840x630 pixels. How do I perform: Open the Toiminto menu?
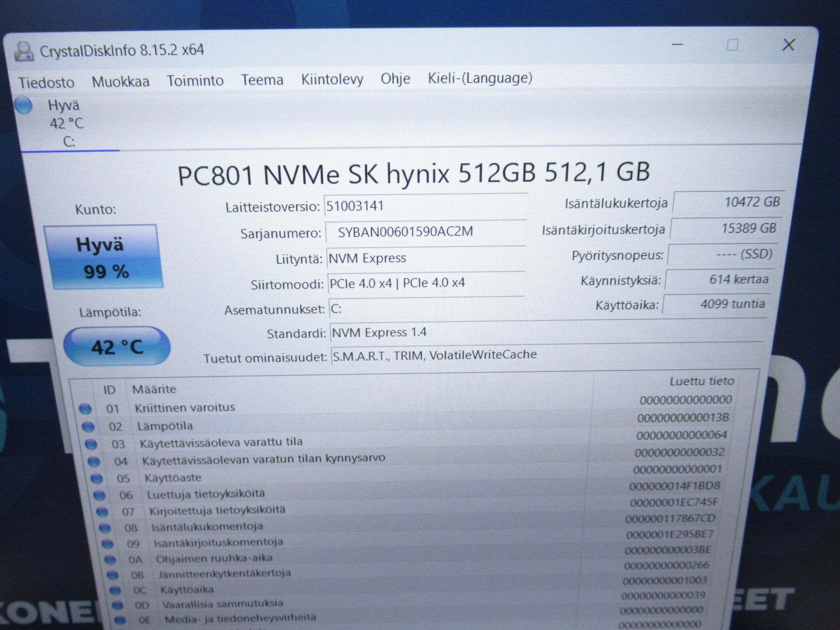click(x=195, y=80)
